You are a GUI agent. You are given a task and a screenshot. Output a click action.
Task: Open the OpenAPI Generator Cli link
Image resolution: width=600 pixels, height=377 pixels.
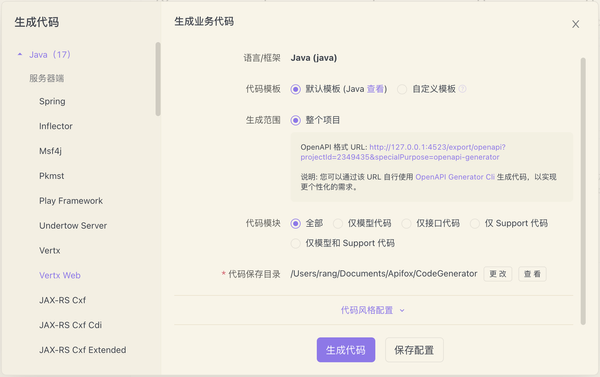coord(455,177)
